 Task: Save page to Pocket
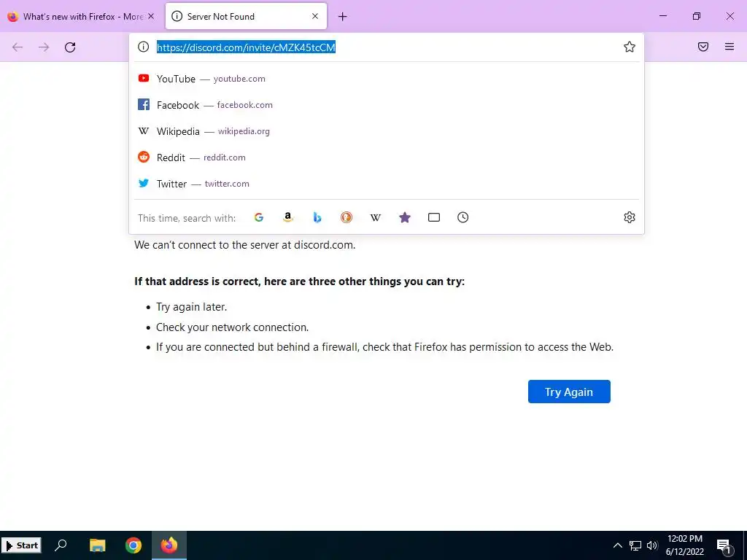[703, 47]
